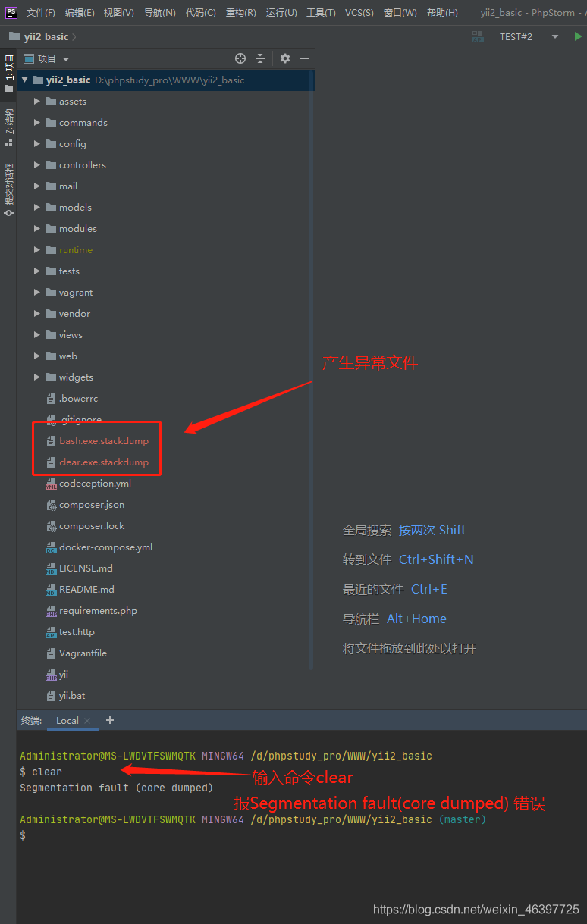
Task: Expand the assets folder
Action: [37, 101]
